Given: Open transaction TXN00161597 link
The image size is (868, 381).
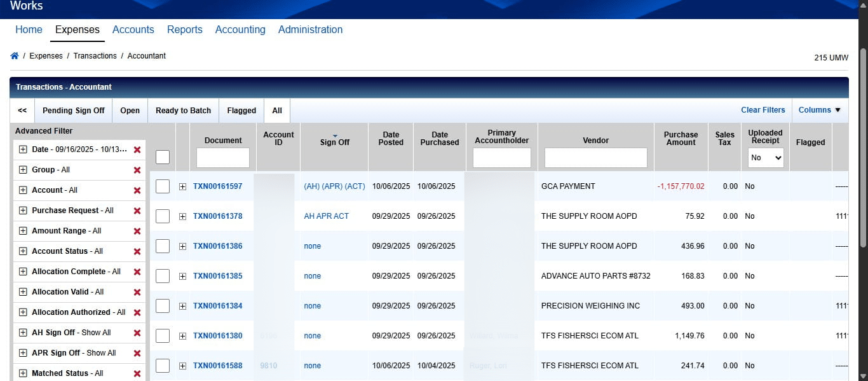Looking at the screenshot, I should click(x=217, y=186).
